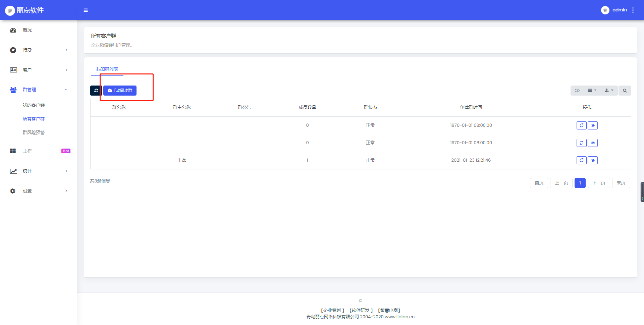
Task: Go to 首页 in pagination
Action: click(x=539, y=183)
